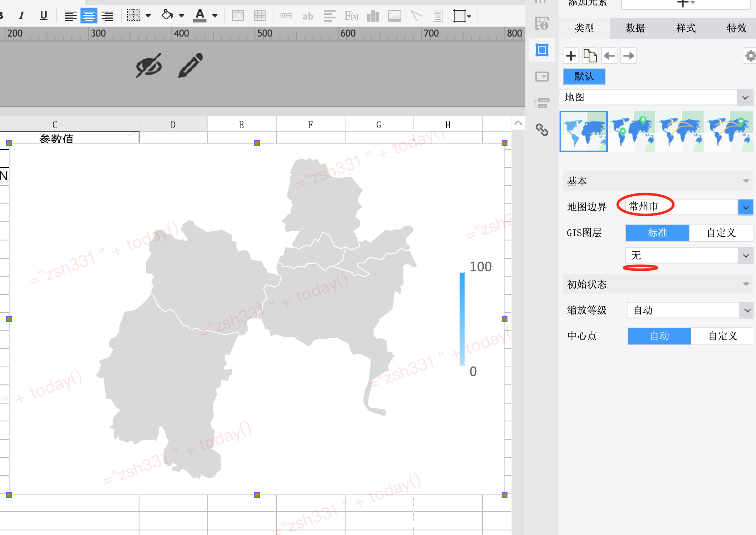Screen dimensions: 756x535
Task: Toggle underline formatting
Action: (43, 16)
